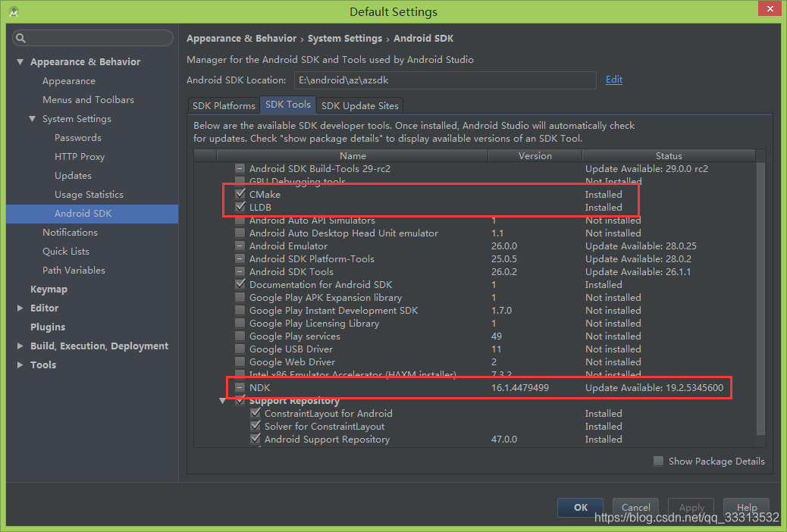The width and height of the screenshot is (787, 532).
Task: Click the settings search field
Action: point(92,38)
